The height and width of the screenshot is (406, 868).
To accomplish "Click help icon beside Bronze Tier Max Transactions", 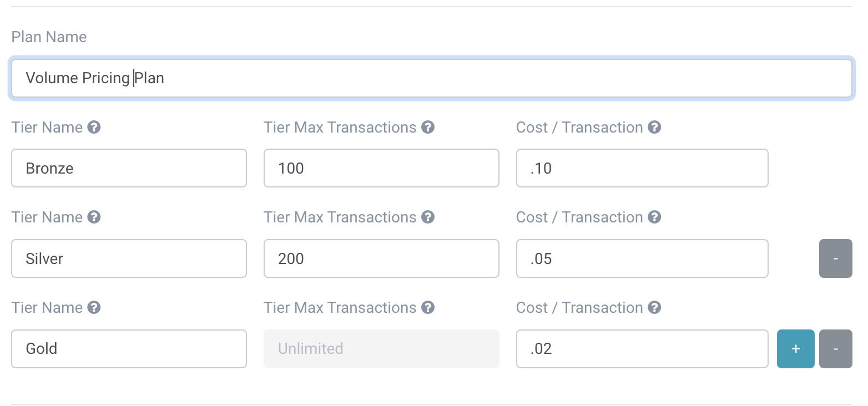I will coord(427,128).
